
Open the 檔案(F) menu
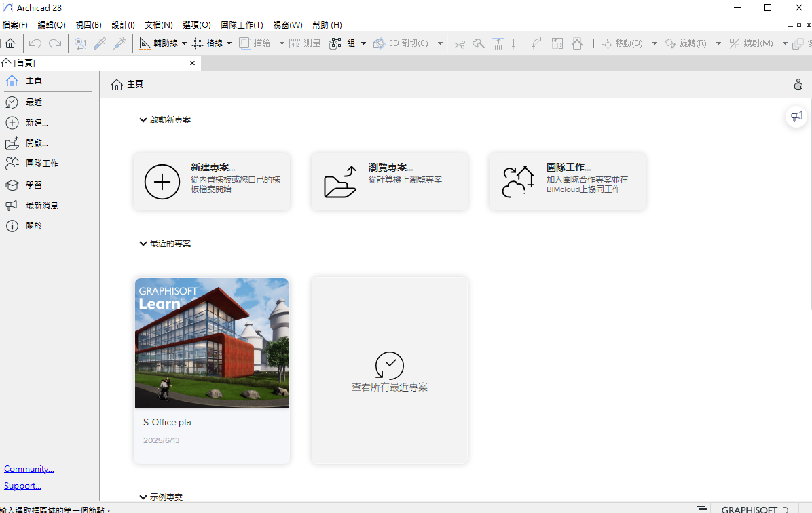[x=15, y=25]
